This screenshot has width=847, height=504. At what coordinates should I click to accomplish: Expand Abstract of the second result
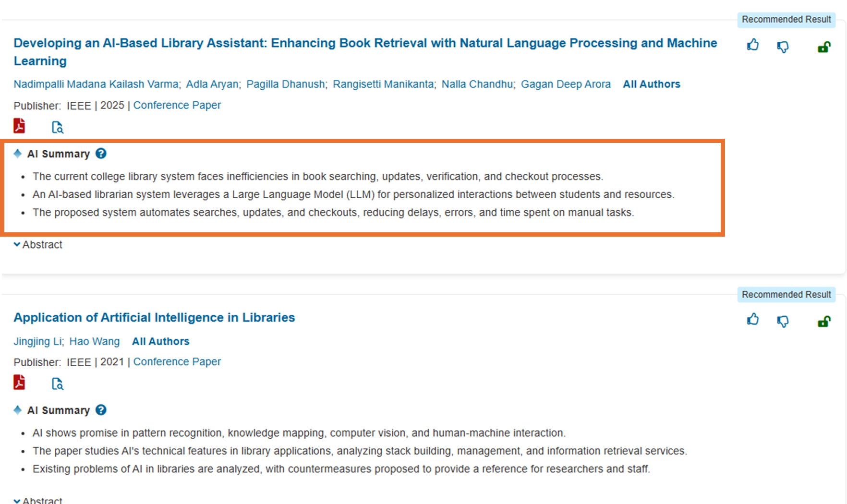coord(38,500)
